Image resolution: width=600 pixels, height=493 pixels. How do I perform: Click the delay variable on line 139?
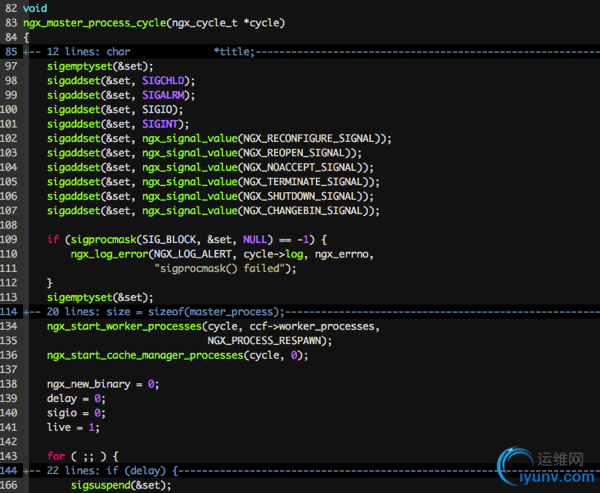62,399
